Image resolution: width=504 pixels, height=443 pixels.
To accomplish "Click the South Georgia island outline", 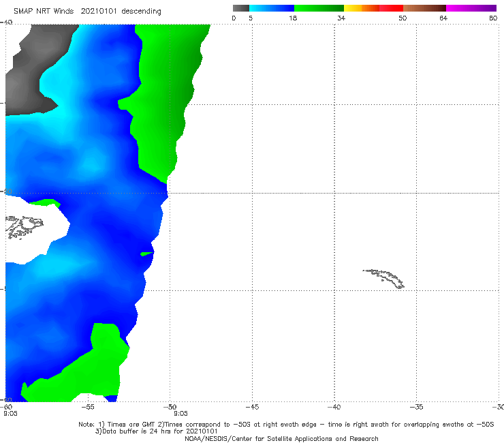I will coord(384,279).
